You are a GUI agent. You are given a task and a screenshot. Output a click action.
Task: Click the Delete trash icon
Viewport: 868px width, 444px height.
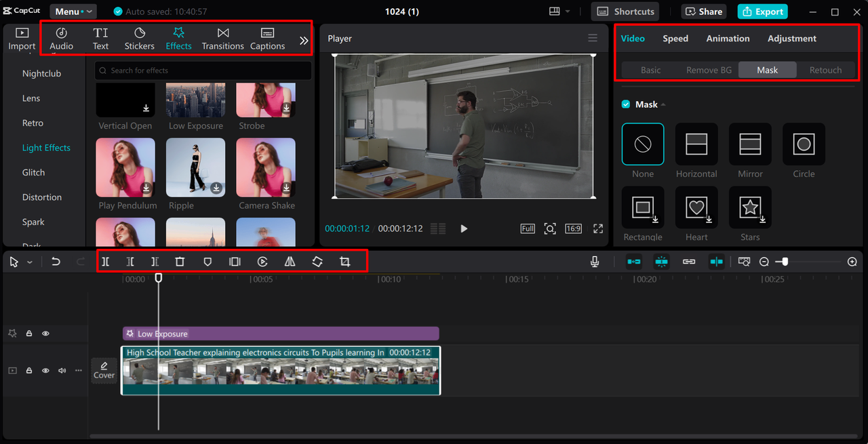pyautogui.click(x=180, y=262)
